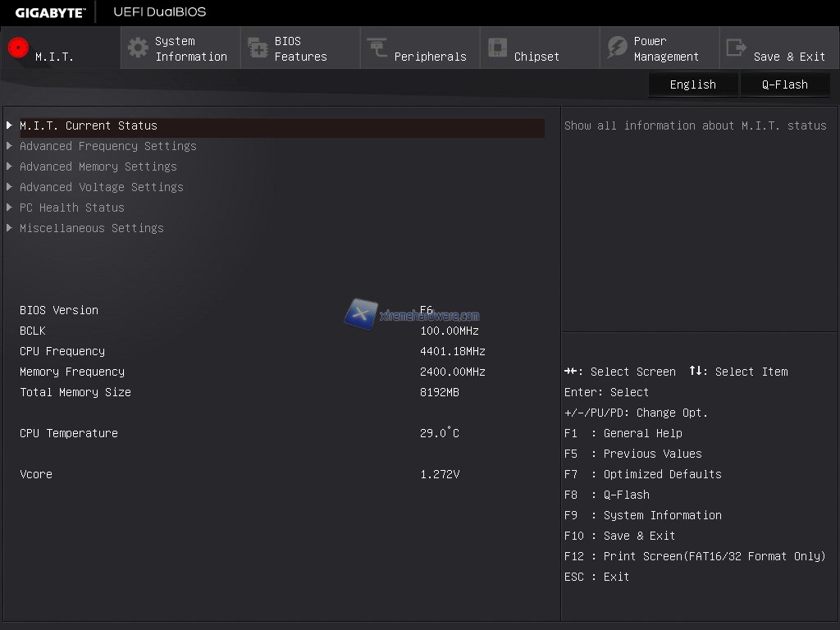Open Advanced Voltage Settings submenu

[x=101, y=187]
